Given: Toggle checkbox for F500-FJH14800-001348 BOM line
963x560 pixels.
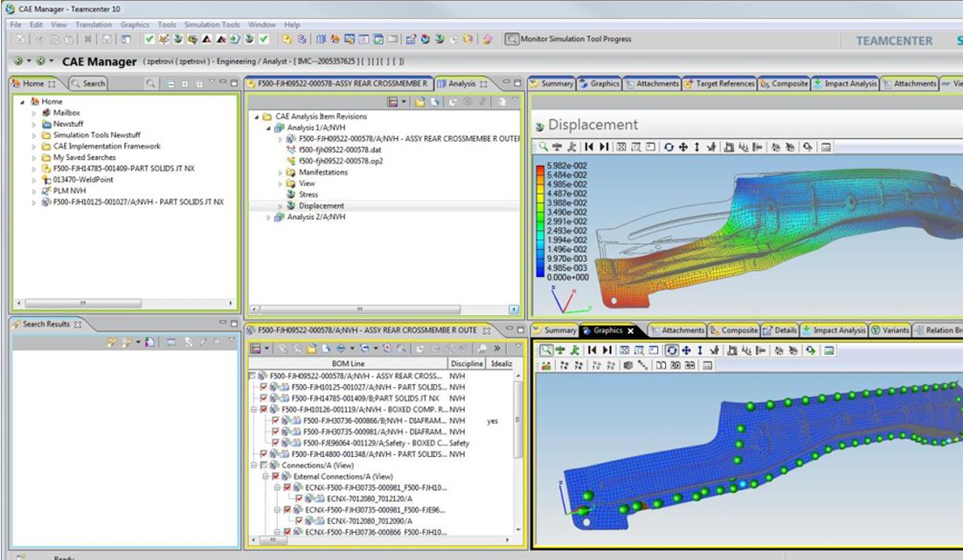Looking at the screenshot, I should point(264,454).
